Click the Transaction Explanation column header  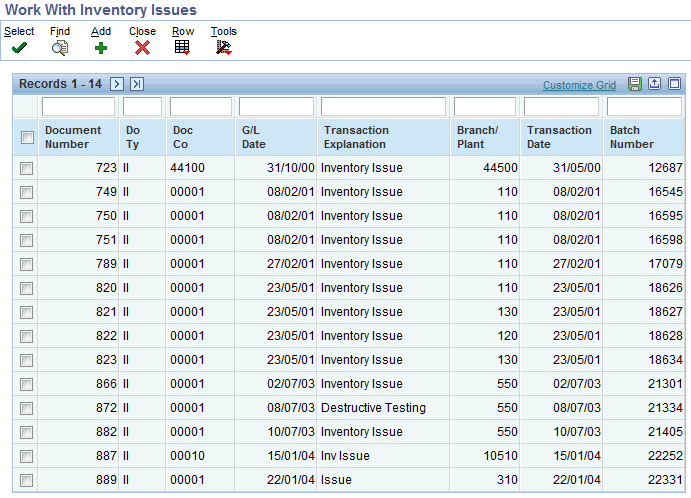[383, 137]
